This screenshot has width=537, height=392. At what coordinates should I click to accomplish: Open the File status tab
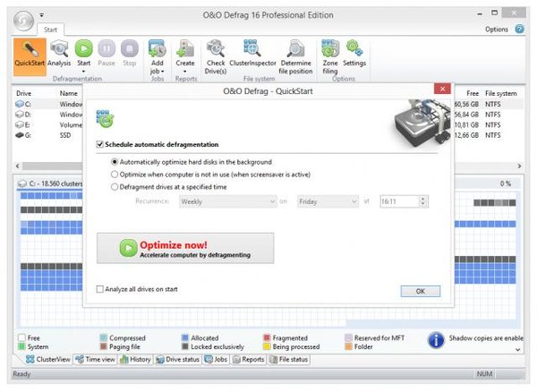pos(289,359)
